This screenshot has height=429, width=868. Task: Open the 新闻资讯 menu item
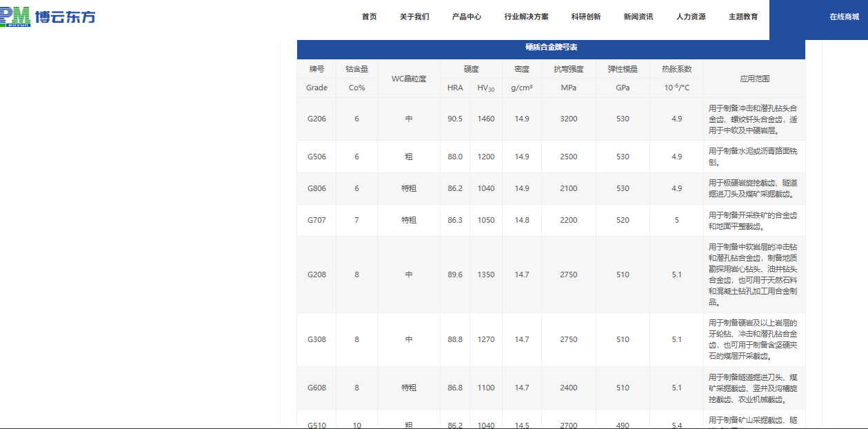(638, 17)
